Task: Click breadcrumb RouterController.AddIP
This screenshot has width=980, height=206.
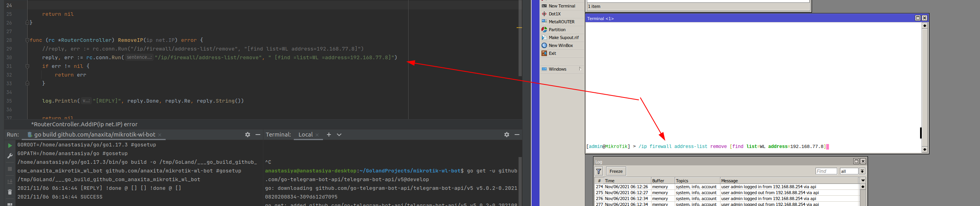Action: coord(84,124)
